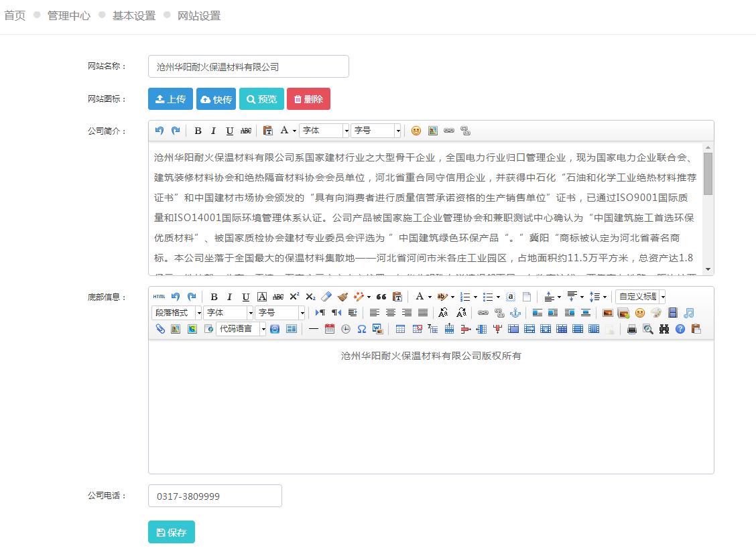Insert a horizontal line

click(314, 329)
